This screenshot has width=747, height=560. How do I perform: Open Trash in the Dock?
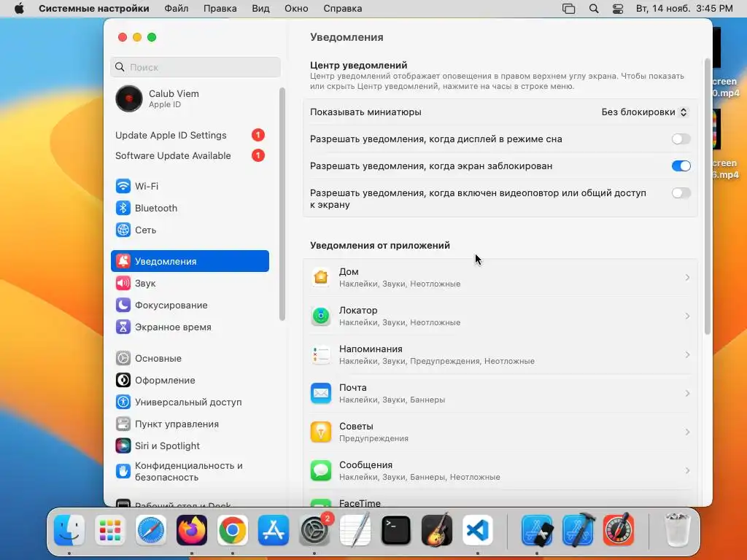(x=677, y=530)
